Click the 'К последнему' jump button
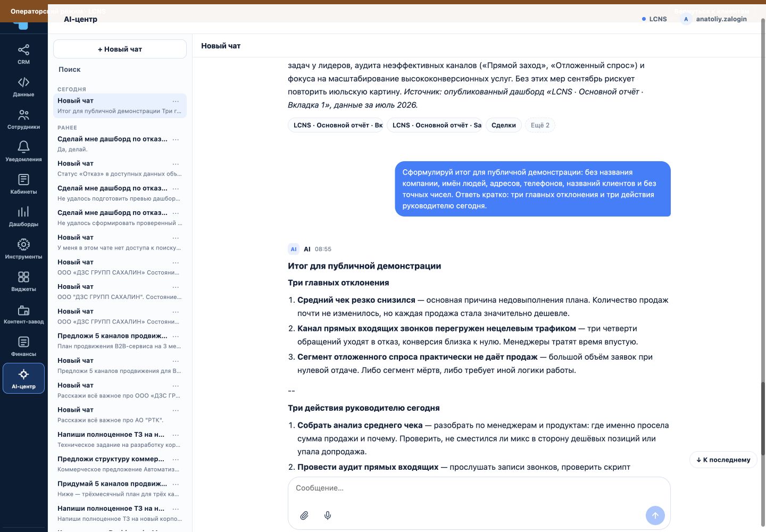Image resolution: width=766 pixels, height=532 pixels. point(723,460)
